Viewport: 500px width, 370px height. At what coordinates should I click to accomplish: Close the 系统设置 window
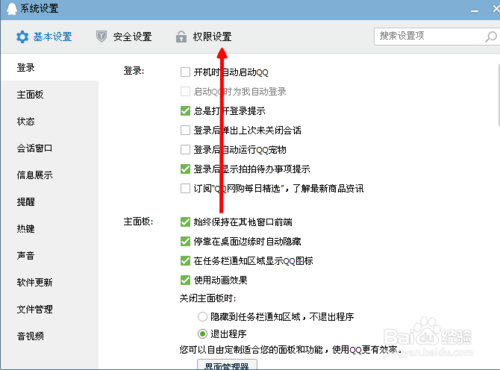tap(496, 9)
